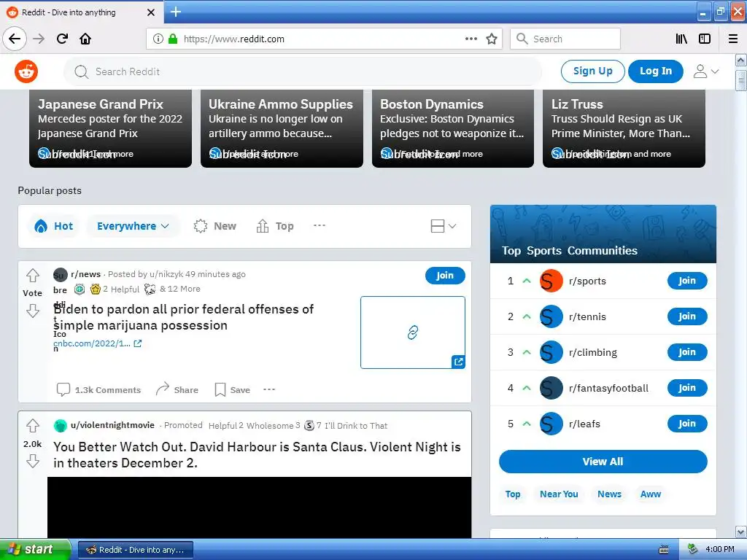Reload the page with the refresh icon
This screenshot has width=747, height=560.
point(63,39)
